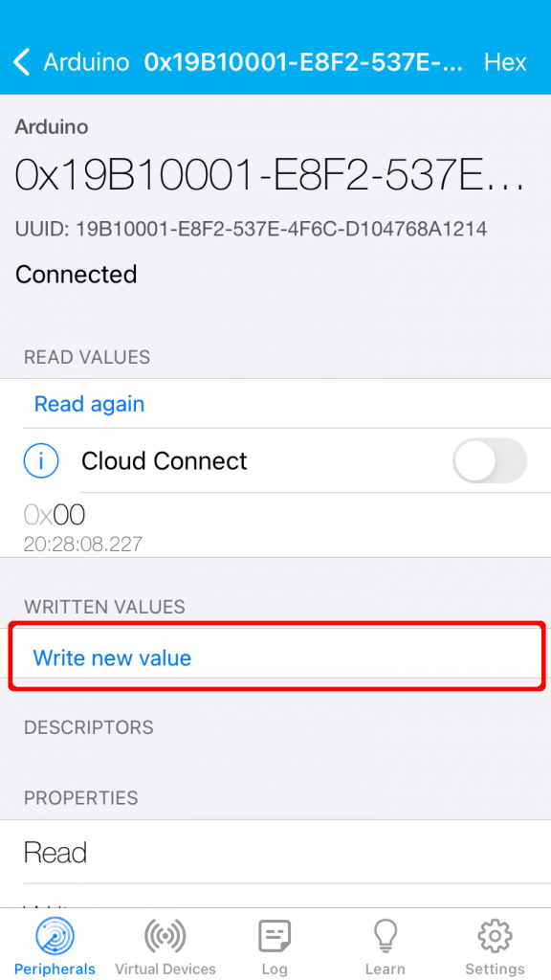
Task: Tap the Read property row
Action: (275, 852)
